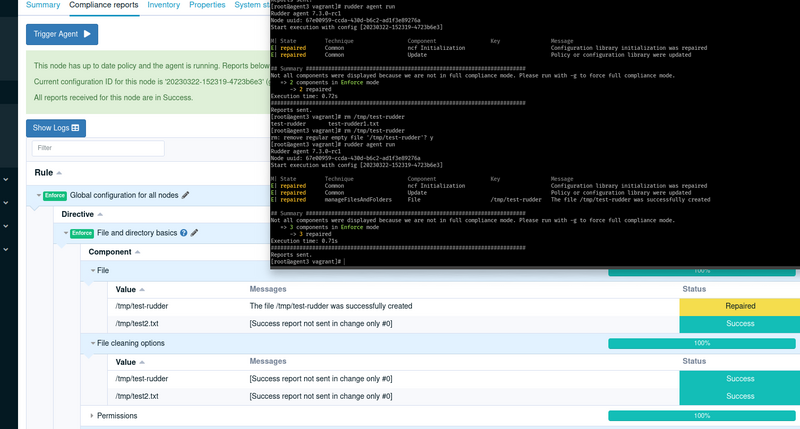The image size is (800, 429).
Task: Expand first sidebar chevron menu
Action: point(6,180)
